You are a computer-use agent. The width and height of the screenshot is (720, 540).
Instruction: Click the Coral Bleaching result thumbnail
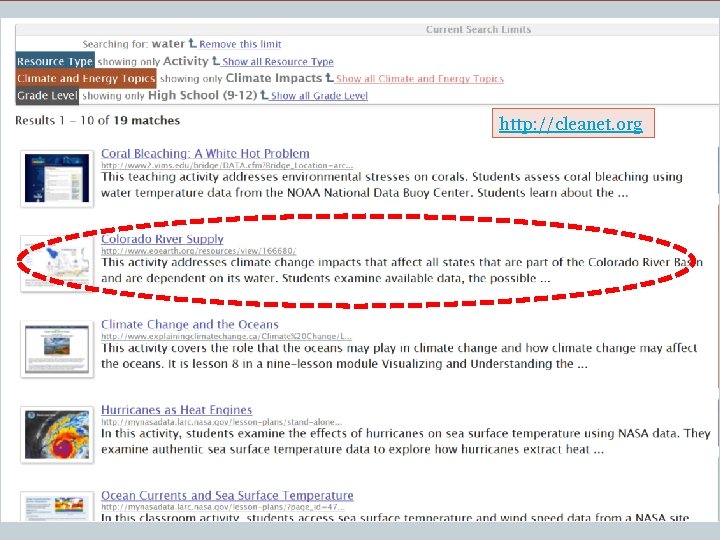pos(57,178)
